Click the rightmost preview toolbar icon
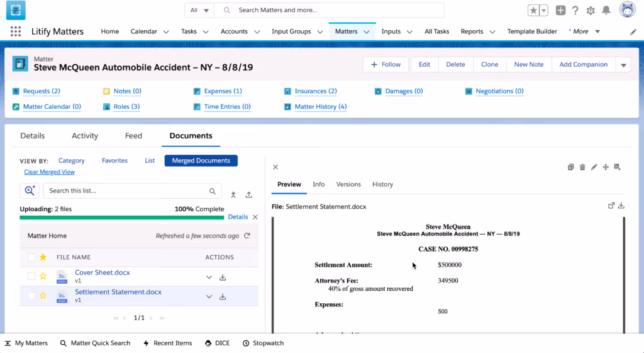The image size is (644, 353). click(x=617, y=167)
